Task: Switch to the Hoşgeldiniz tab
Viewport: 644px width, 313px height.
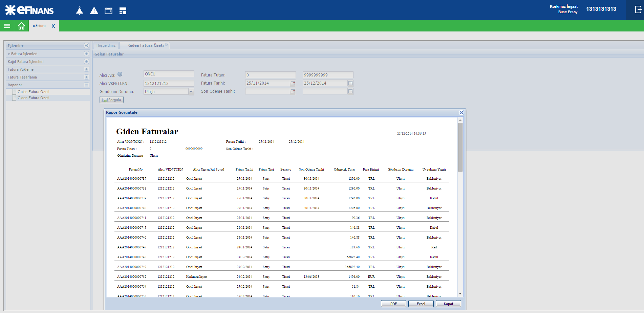Action: tap(106, 45)
